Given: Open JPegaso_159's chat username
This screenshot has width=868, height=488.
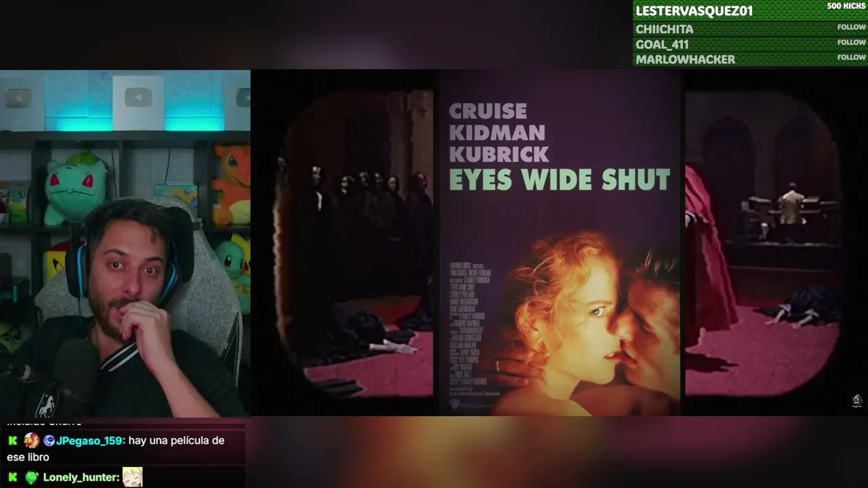Looking at the screenshot, I should coord(90,441).
